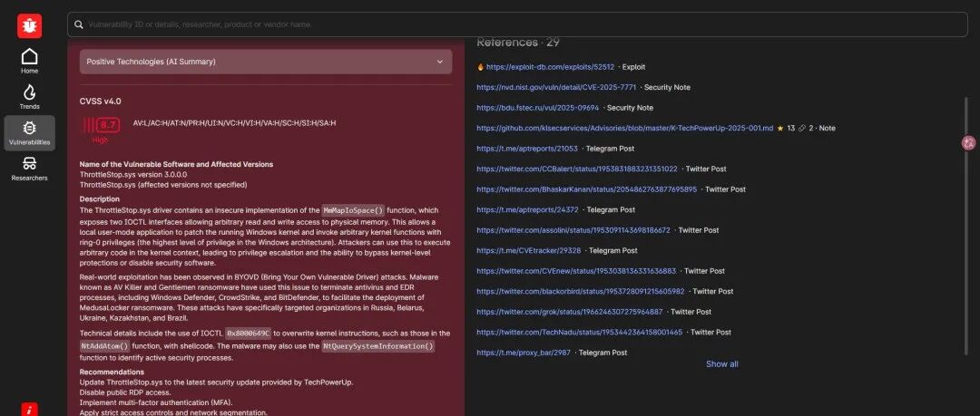Click the star icon beside the GitHub advisory link
The width and height of the screenshot is (980, 416).
click(x=780, y=128)
